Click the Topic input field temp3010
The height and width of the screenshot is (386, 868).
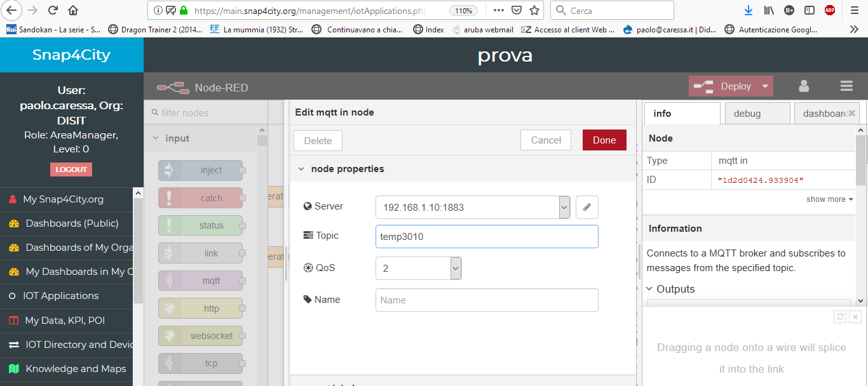(x=487, y=236)
